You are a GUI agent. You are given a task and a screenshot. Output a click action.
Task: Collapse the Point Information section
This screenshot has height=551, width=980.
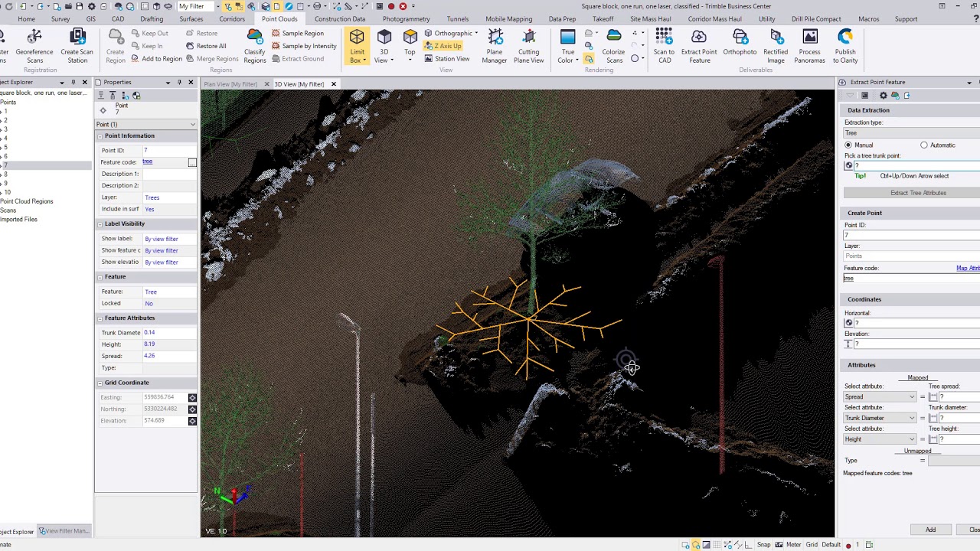pos(100,136)
